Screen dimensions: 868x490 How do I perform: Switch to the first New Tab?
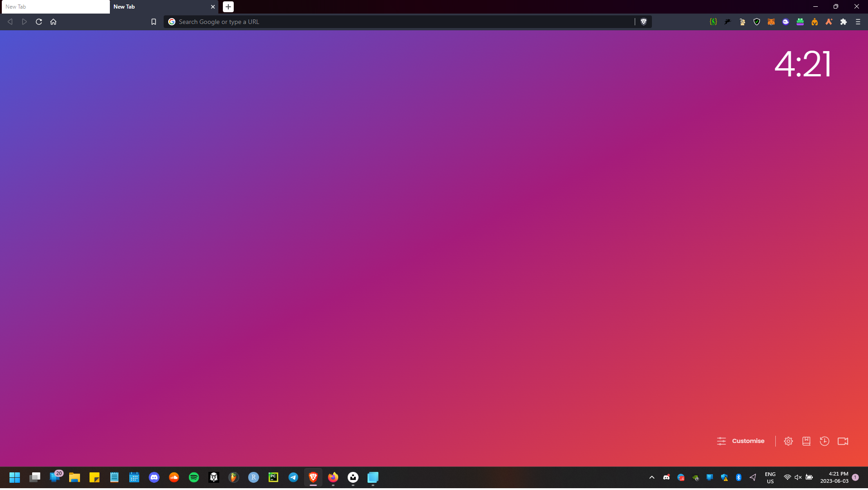click(54, 7)
